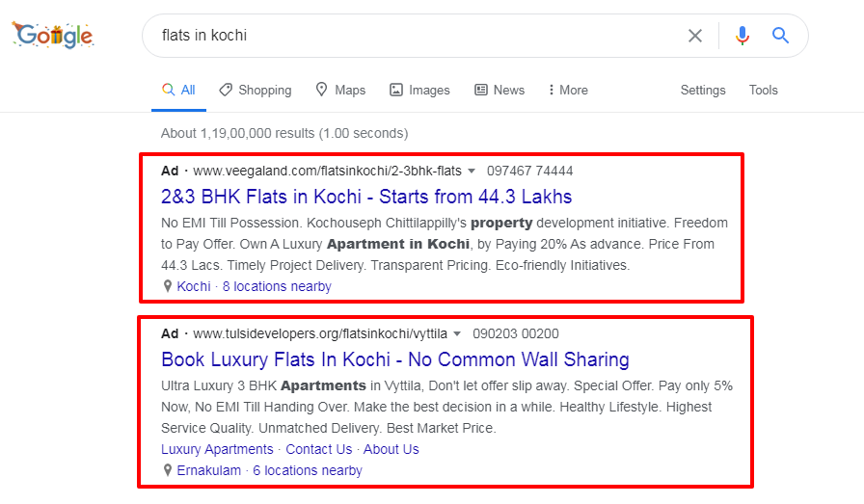Open the About Us sitelink

click(x=391, y=449)
